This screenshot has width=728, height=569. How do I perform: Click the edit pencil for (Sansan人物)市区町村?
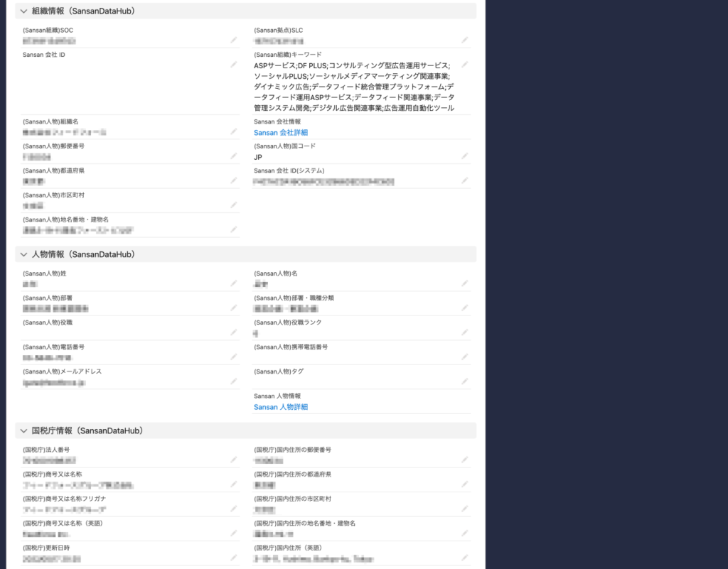(x=233, y=205)
